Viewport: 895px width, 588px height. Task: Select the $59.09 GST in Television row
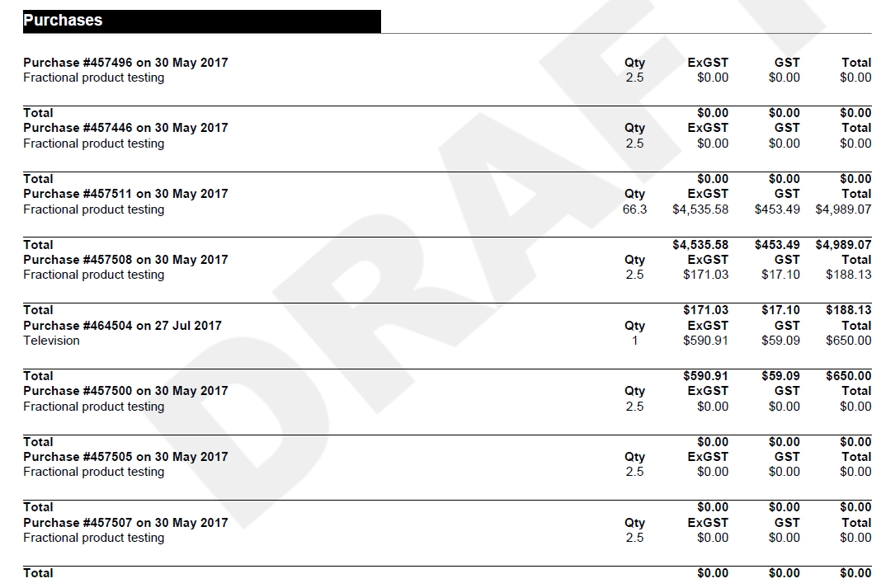click(780, 341)
